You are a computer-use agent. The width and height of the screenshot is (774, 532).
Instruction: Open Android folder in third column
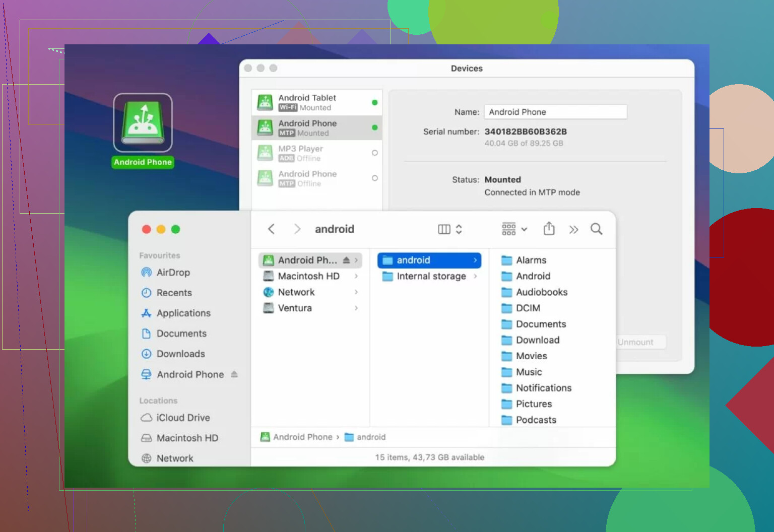coord(526,276)
